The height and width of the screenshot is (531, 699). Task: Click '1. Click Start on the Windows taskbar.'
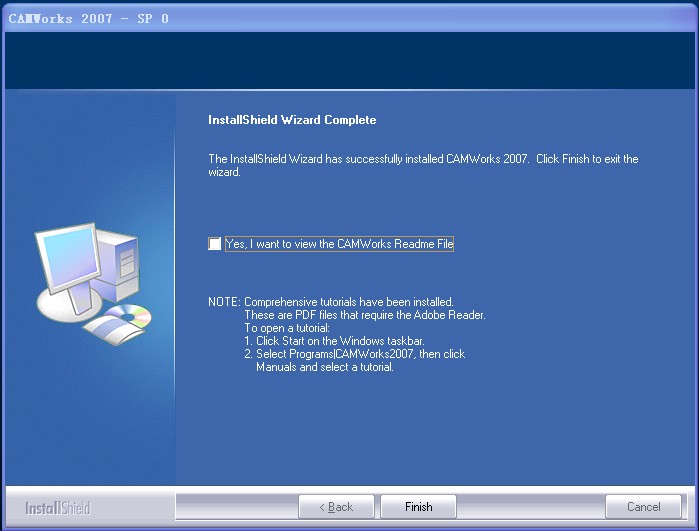(334, 341)
